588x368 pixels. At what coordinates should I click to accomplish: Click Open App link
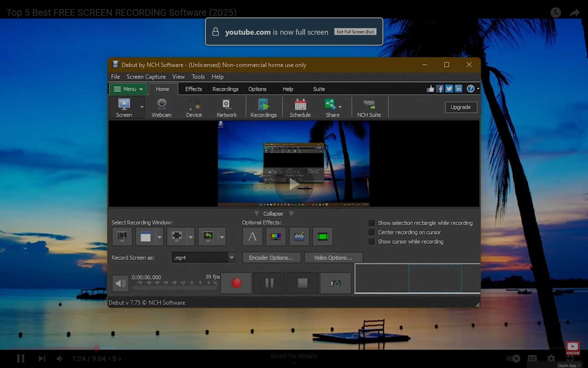pos(569,365)
